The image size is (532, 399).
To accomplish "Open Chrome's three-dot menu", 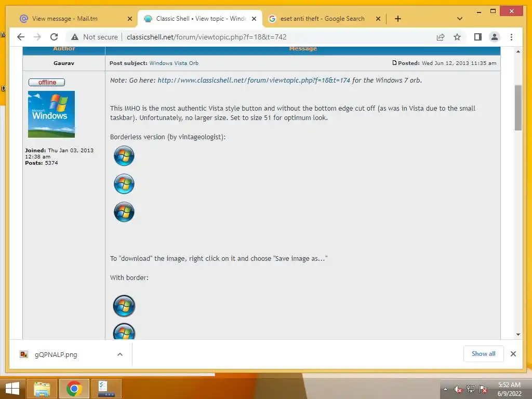I will [511, 37].
